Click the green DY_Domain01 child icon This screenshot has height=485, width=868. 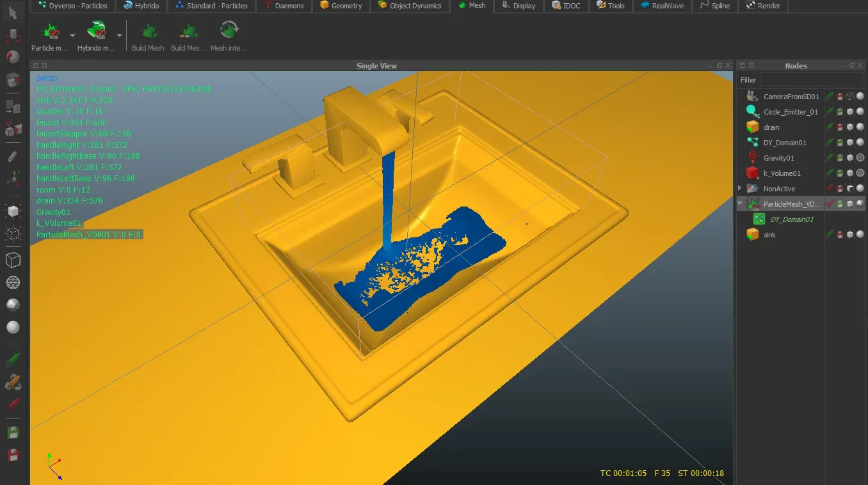[x=759, y=219]
